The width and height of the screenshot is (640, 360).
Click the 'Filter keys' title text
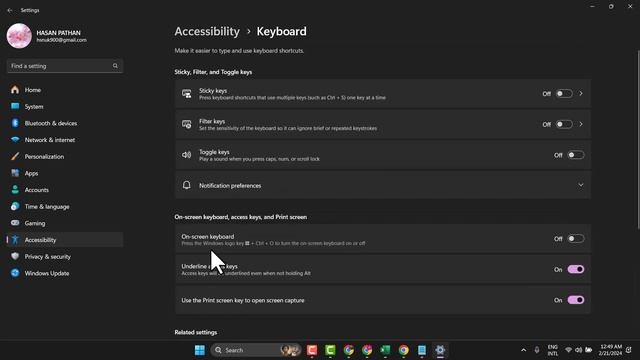[x=212, y=121]
